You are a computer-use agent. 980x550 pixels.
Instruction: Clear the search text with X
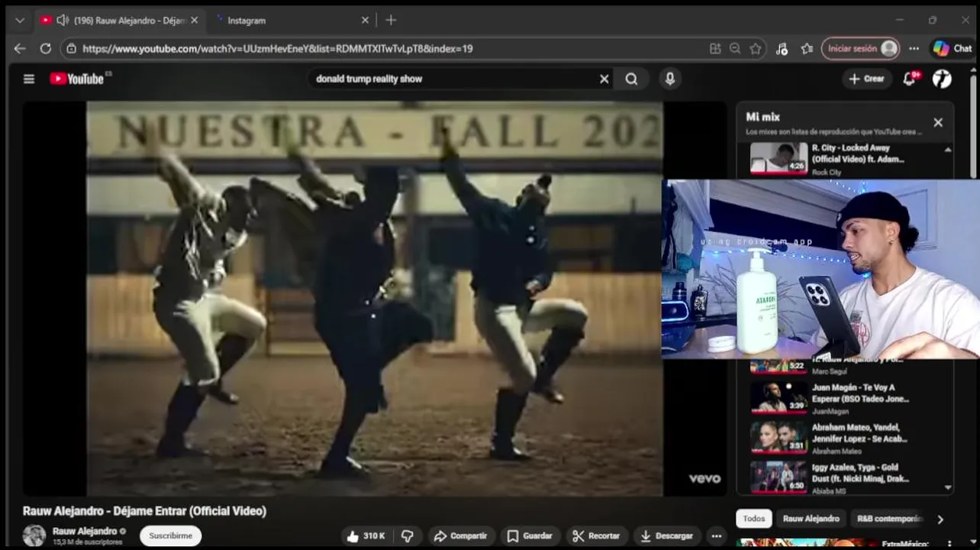point(604,79)
